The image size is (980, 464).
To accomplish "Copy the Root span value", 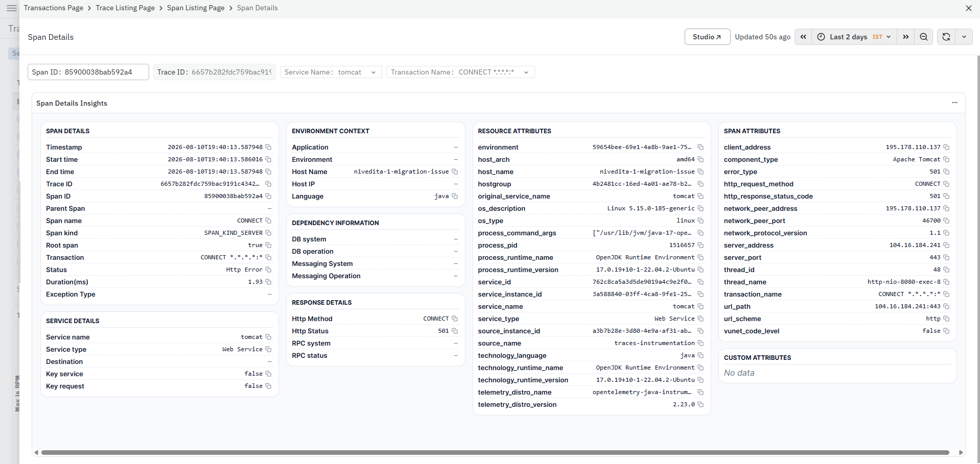I will (268, 245).
